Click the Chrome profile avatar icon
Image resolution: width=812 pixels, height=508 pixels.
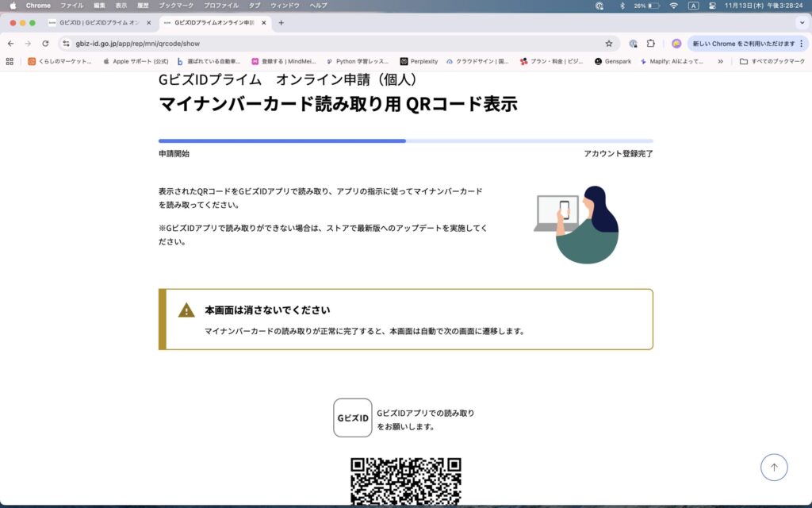tap(676, 44)
